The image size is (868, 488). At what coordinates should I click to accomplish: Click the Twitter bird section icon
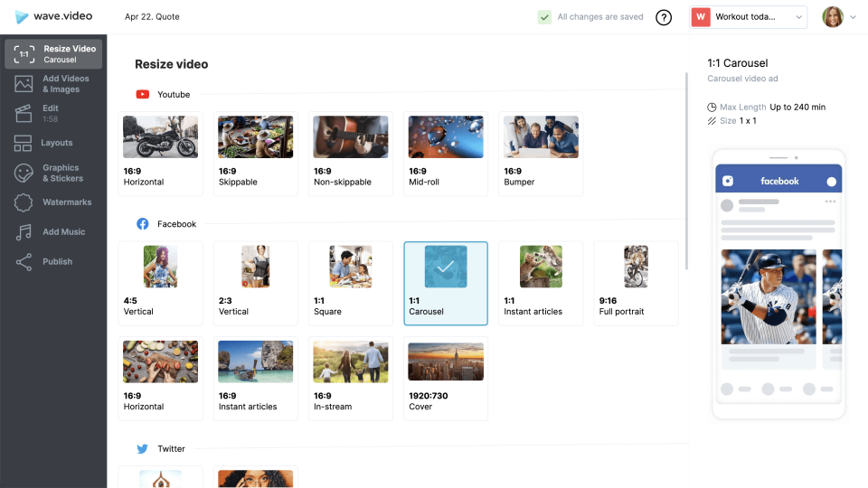(142, 449)
